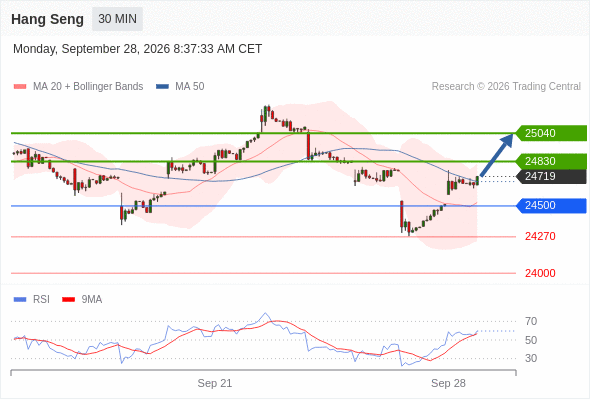This screenshot has width=590, height=400.
Task: Click the RSI 70 level label
Action: coord(531,321)
